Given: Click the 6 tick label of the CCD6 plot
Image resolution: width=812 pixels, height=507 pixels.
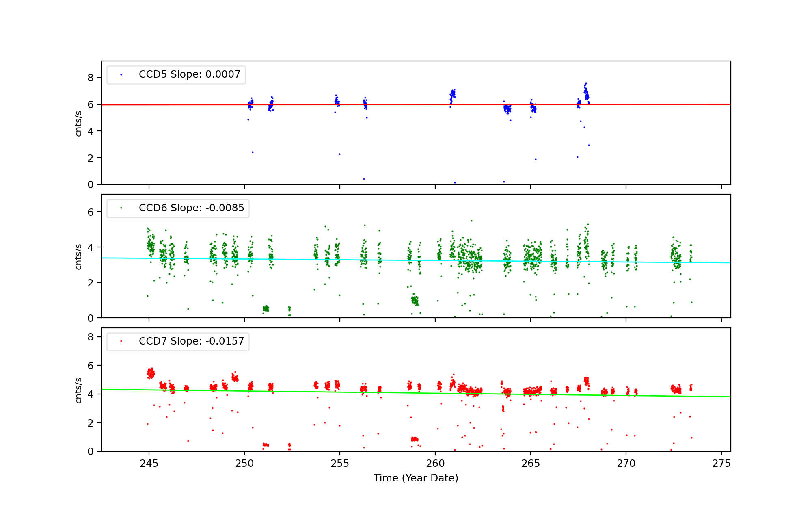Looking at the screenshot, I should pyautogui.click(x=91, y=212).
